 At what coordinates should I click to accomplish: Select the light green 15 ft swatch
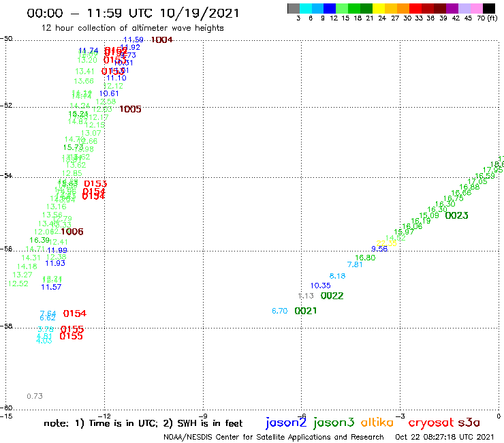click(x=342, y=8)
